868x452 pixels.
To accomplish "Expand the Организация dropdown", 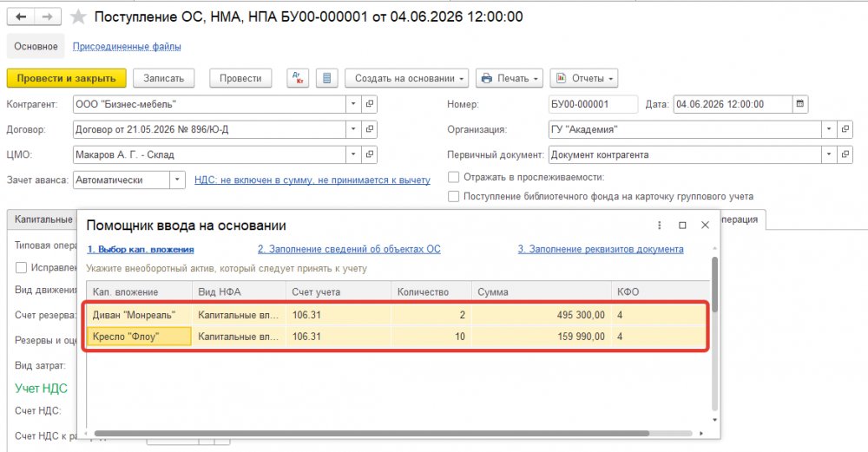I will tap(829, 129).
